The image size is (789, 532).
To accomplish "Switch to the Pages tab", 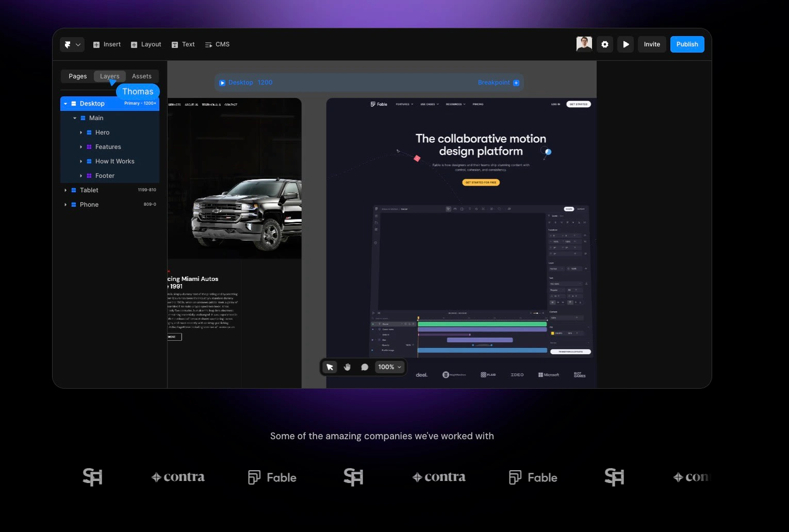I will coord(78,76).
